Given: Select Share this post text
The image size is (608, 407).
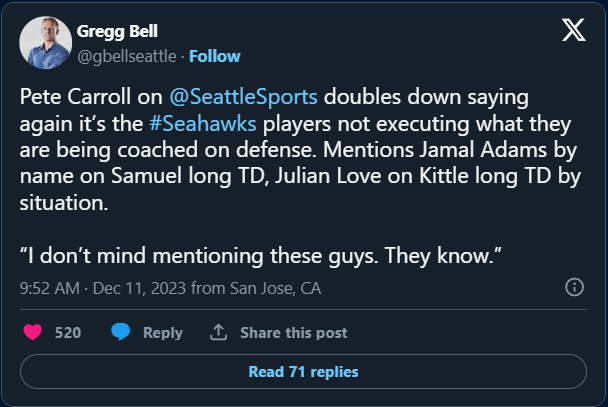Looking at the screenshot, I should 293,332.
